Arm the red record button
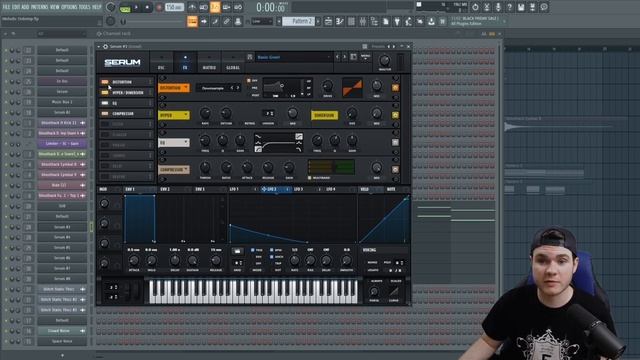This screenshot has height=360, width=640. tap(159, 7)
